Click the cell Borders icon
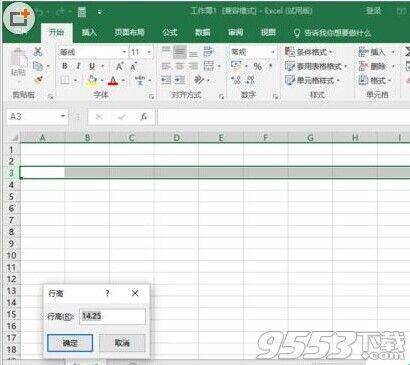The image size is (410, 365). tap(65, 80)
